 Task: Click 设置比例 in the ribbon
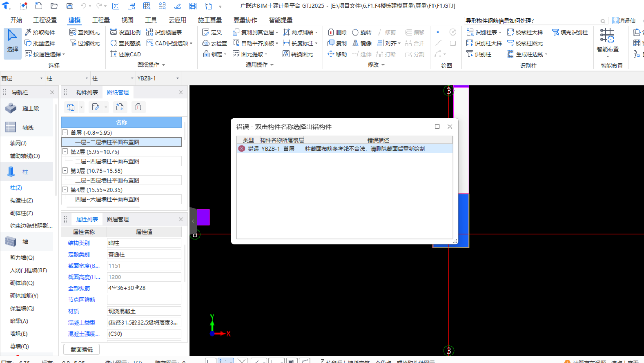click(125, 32)
